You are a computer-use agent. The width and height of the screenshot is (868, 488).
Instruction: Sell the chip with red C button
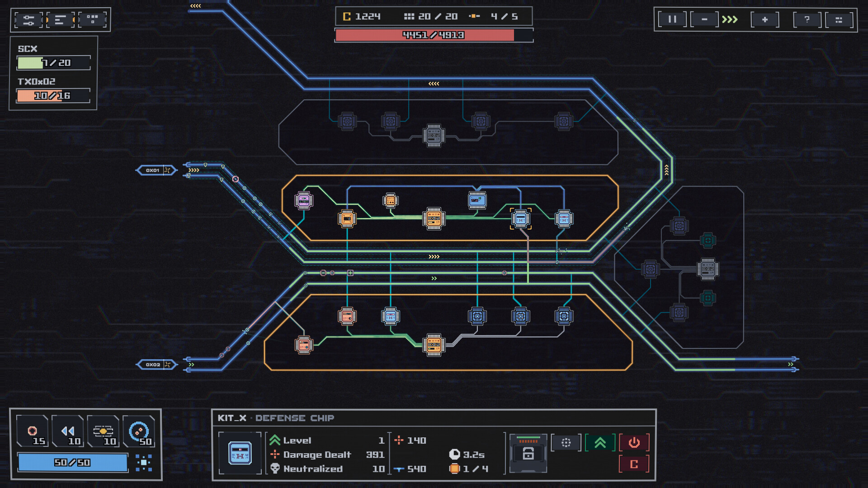pyautogui.click(x=634, y=464)
